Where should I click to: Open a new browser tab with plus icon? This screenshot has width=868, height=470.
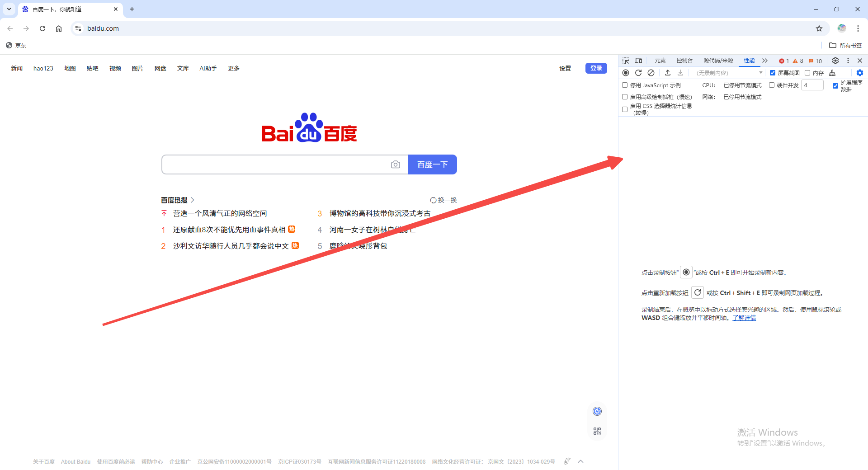pyautogui.click(x=132, y=9)
